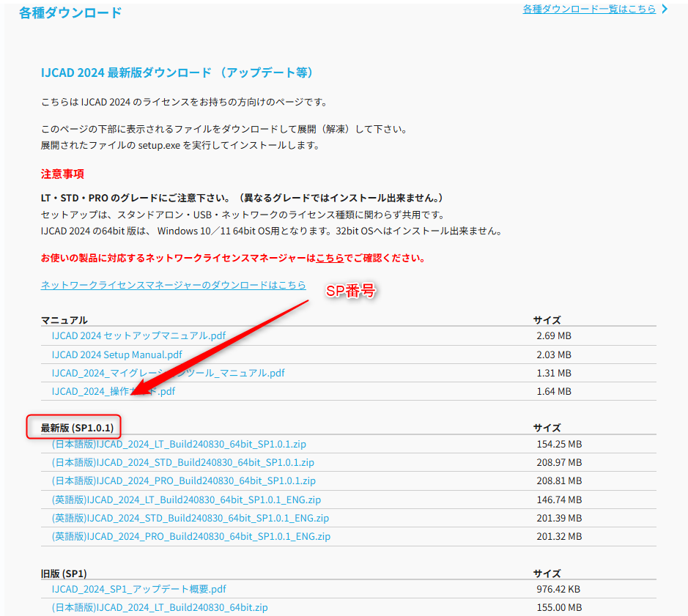This screenshot has width=688, height=616.
Task: Click the サイズ header in the マニュアル table
Action: [547, 320]
